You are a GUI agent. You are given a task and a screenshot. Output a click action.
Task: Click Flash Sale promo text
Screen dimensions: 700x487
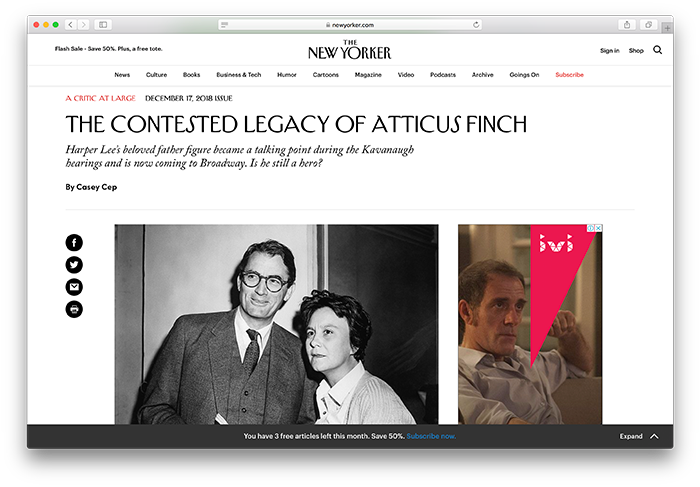108,49
